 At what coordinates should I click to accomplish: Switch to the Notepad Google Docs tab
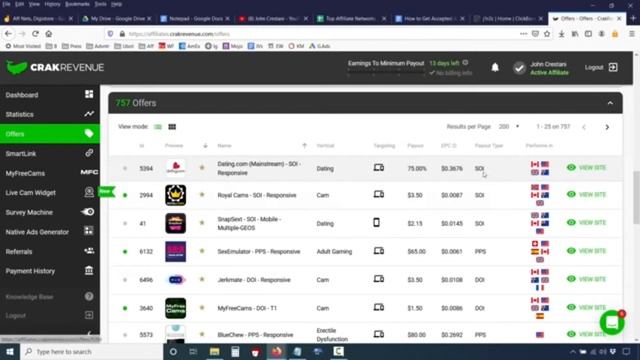click(195, 19)
